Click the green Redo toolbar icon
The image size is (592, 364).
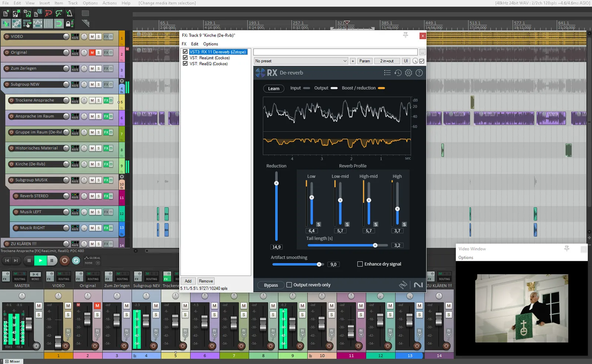[58, 14]
